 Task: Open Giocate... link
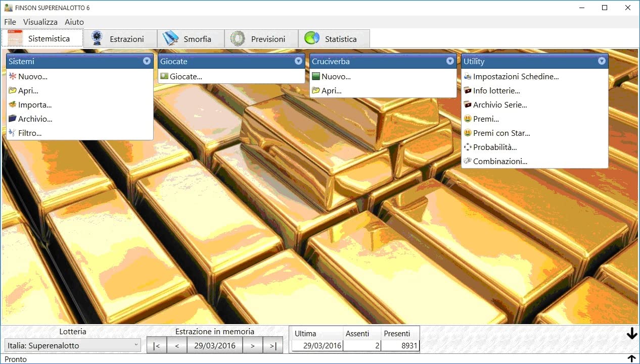pyautogui.click(x=186, y=77)
